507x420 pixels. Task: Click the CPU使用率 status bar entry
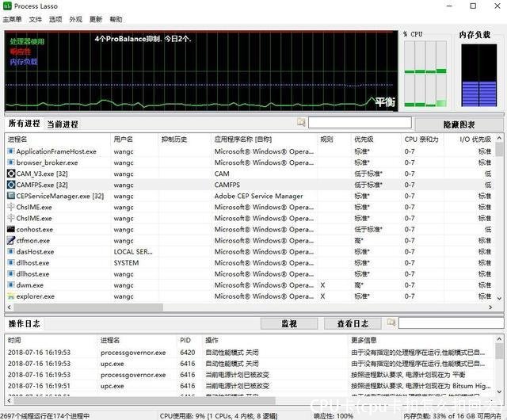tap(219, 416)
